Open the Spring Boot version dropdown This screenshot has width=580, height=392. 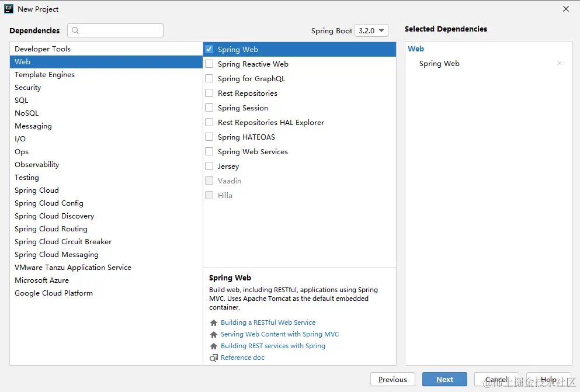pos(371,30)
